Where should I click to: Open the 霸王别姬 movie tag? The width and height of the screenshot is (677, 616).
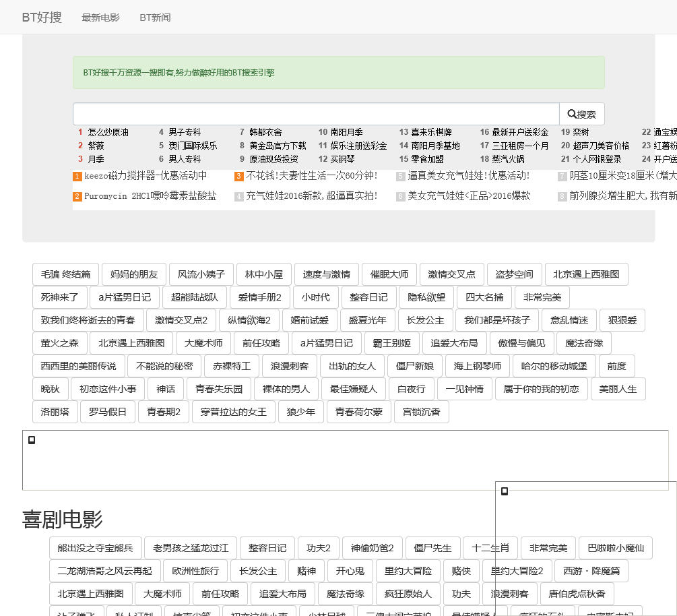pos(392,343)
